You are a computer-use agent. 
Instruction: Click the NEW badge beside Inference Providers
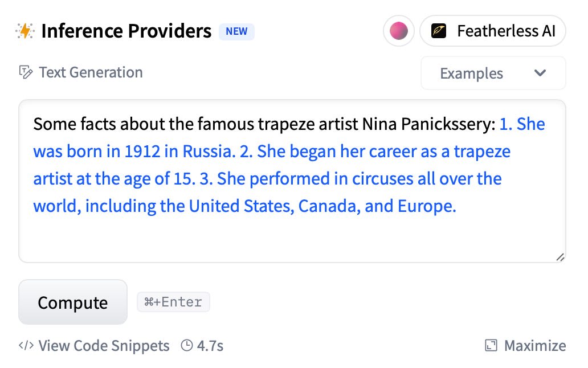pyautogui.click(x=236, y=31)
